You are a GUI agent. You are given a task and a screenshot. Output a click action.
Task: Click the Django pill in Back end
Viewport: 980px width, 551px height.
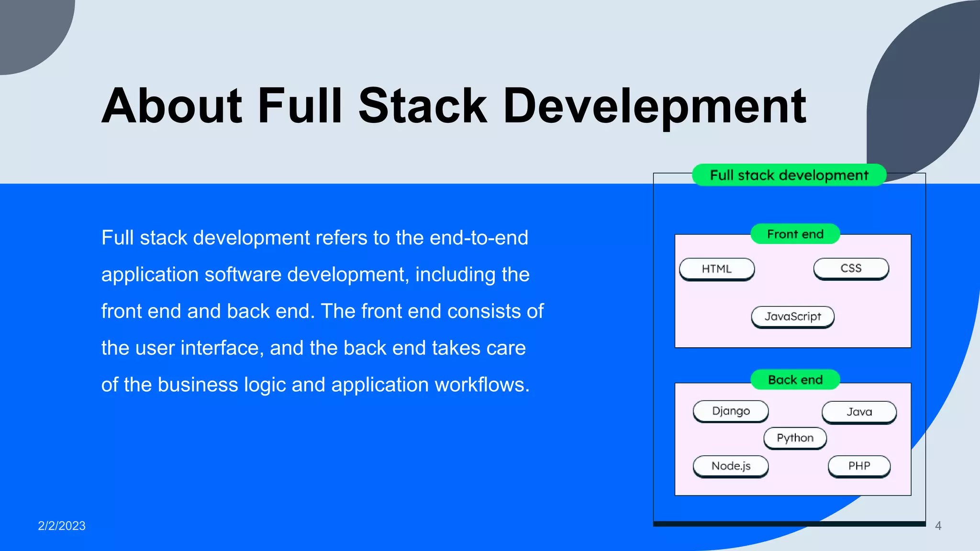(731, 411)
